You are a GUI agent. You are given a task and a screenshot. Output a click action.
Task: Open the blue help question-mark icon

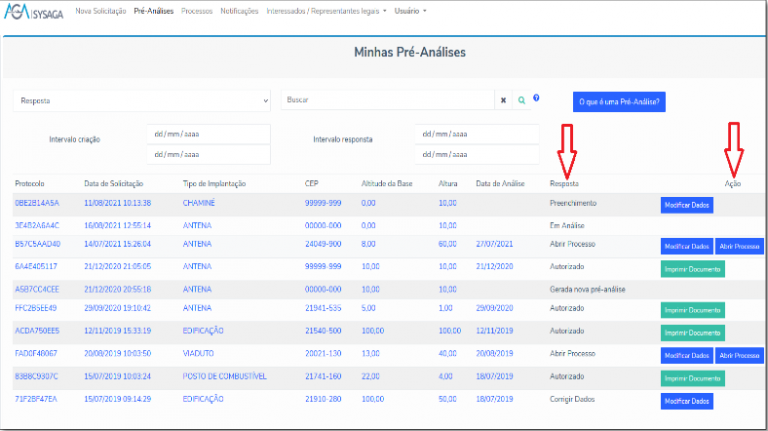click(536, 98)
